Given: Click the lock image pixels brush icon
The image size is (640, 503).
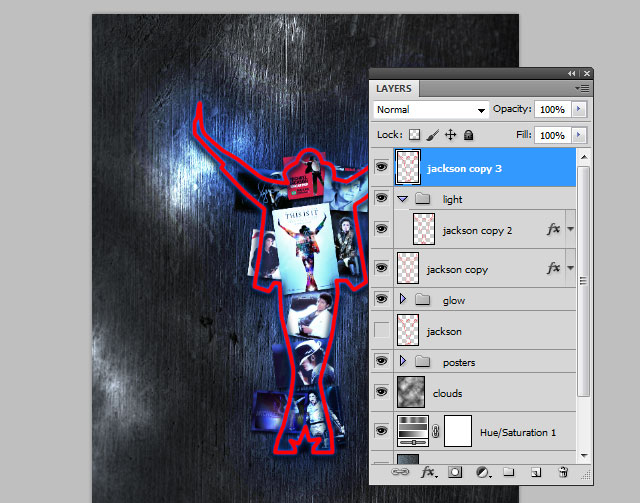Looking at the screenshot, I should (433, 135).
